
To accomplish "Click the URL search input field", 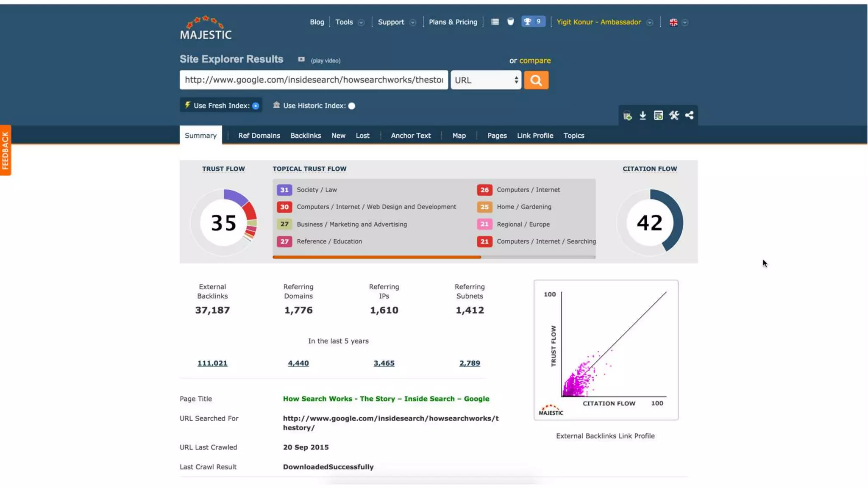I will (314, 80).
